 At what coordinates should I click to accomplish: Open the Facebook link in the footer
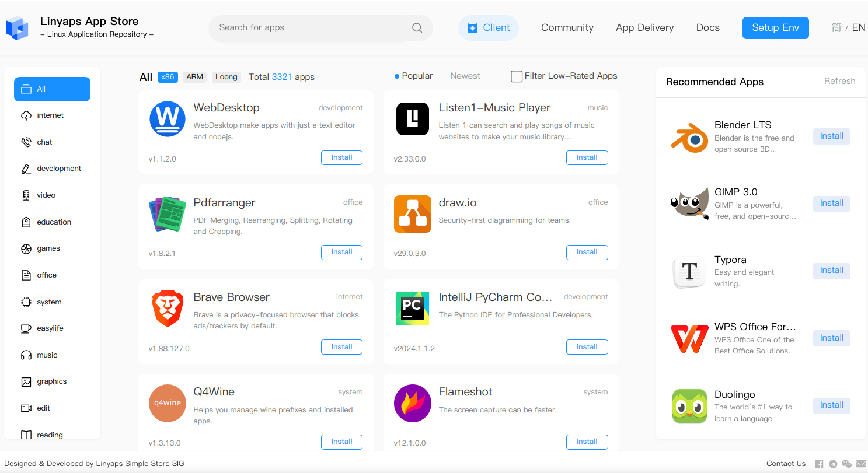pos(819,464)
